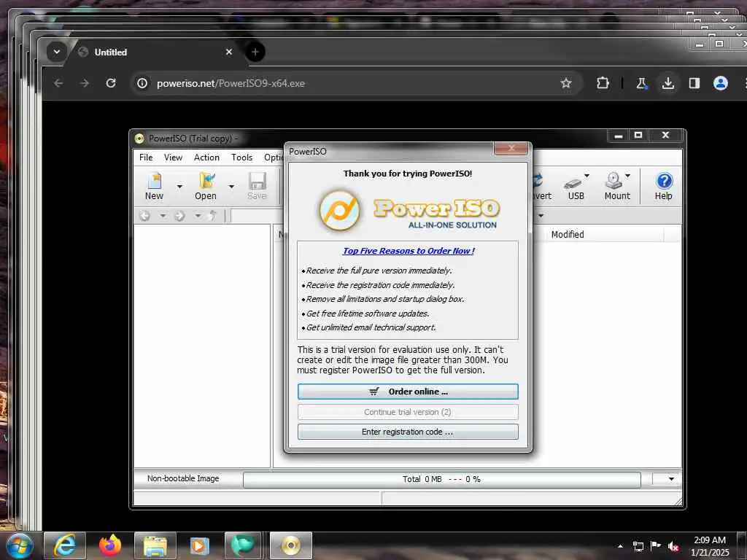Image resolution: width=747 pixels, height=560 pixels.
Task: Expand the Mount dropdown arrow
Action: [x=628, y=176]
